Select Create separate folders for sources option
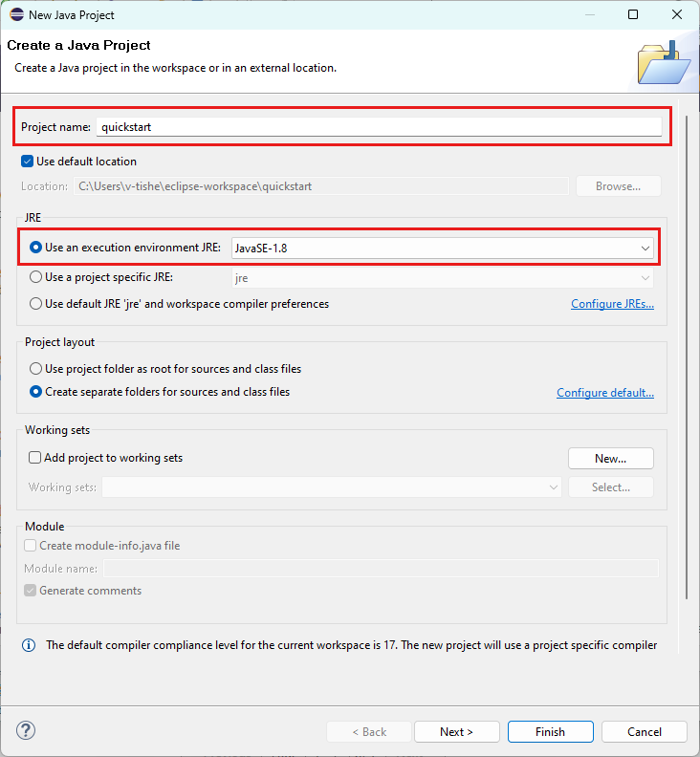The height and width of the screenshot is (757, 700). 35,392
